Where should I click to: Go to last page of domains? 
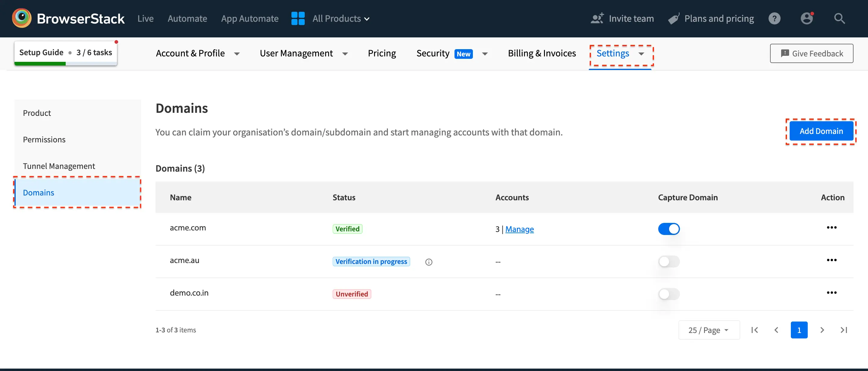(x=844, y=330)
